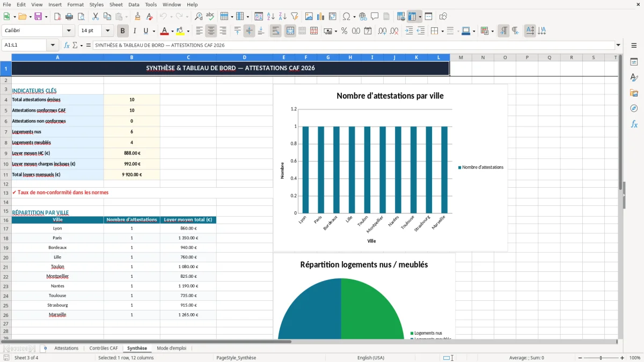
Task: Activate Clone Formatting paintbrush
Action: click(137, 17)
